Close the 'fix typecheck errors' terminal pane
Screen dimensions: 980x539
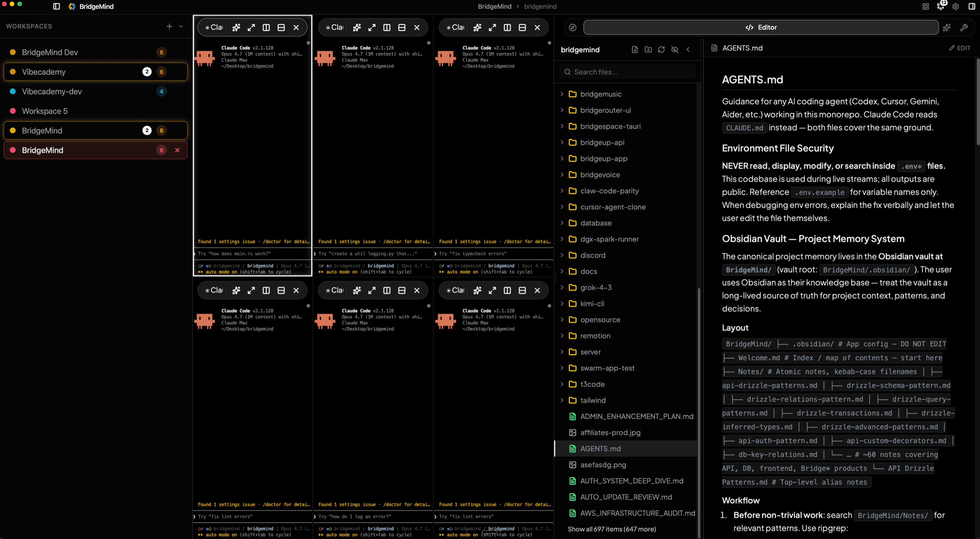point(537,28)
